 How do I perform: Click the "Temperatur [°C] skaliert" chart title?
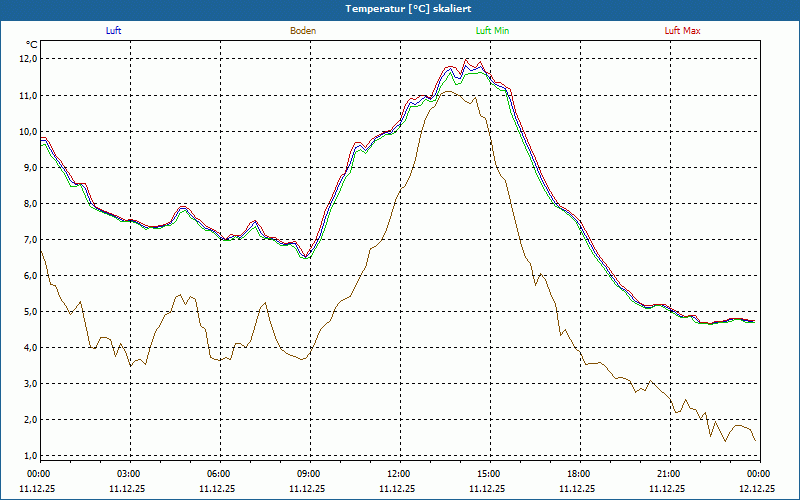tap(400, 8)
